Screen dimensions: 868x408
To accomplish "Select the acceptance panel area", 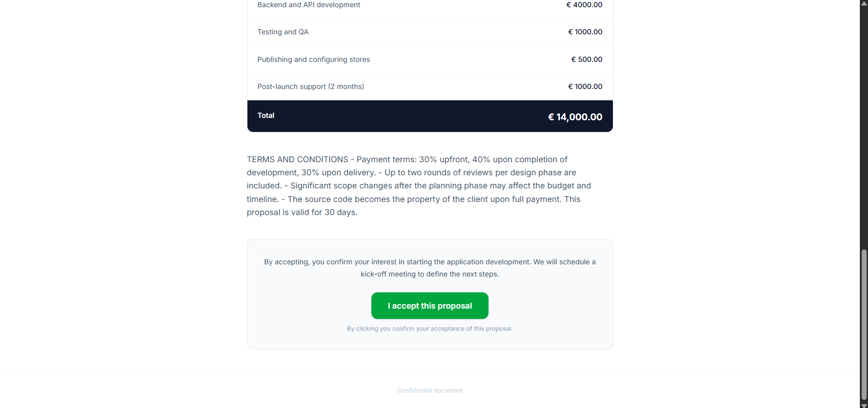I will coord(429,294).
